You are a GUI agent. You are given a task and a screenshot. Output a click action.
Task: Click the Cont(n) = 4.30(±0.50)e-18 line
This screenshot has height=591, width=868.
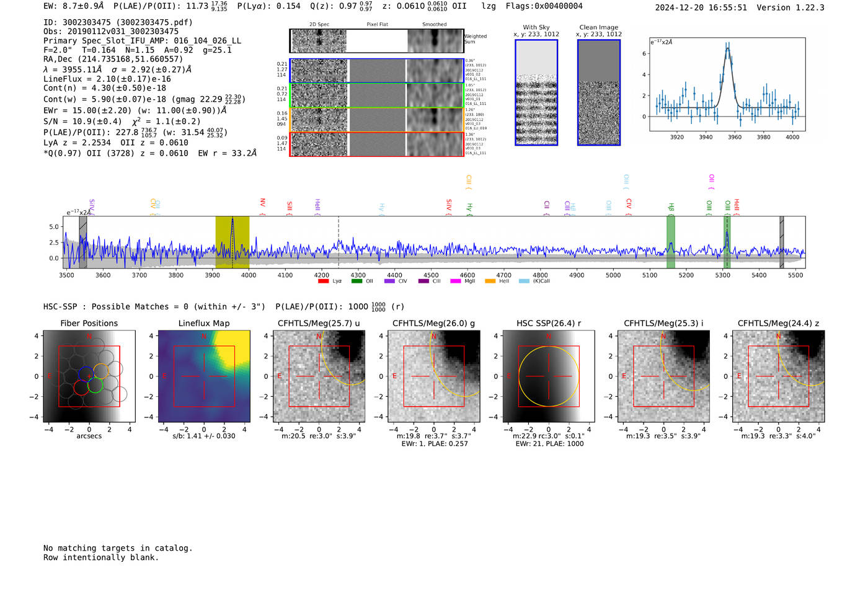[x=105, y=88]
